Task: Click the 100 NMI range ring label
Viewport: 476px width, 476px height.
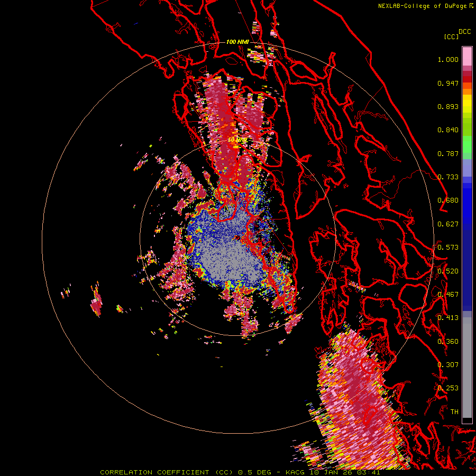Action: point(237,42)
